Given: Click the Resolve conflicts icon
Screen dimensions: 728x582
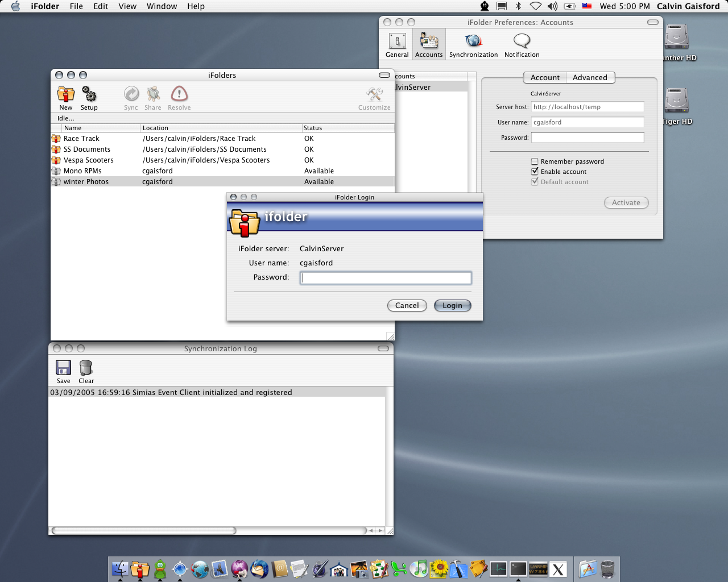Looking at the screenshot, I should click(x=179, y=98).
